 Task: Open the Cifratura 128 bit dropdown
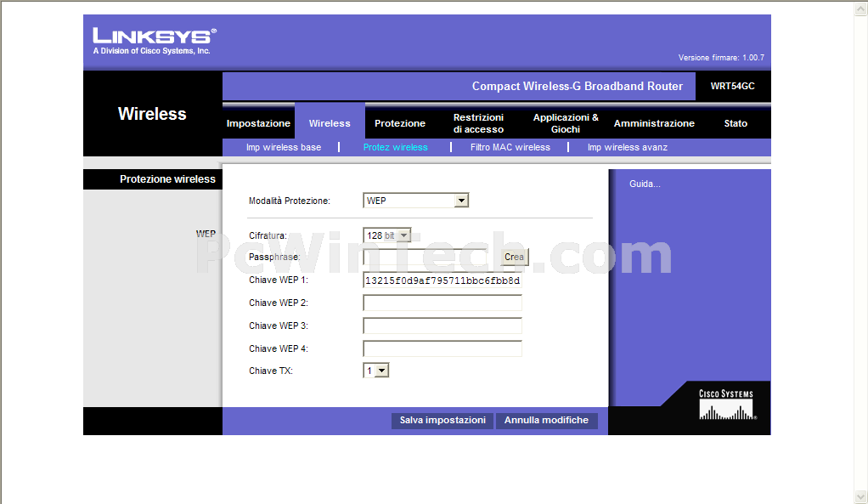click(x=387, y=235)
